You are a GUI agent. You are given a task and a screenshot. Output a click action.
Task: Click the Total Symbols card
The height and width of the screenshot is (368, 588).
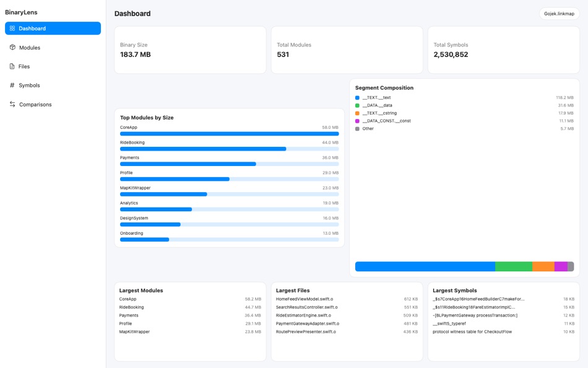(503, 50)
